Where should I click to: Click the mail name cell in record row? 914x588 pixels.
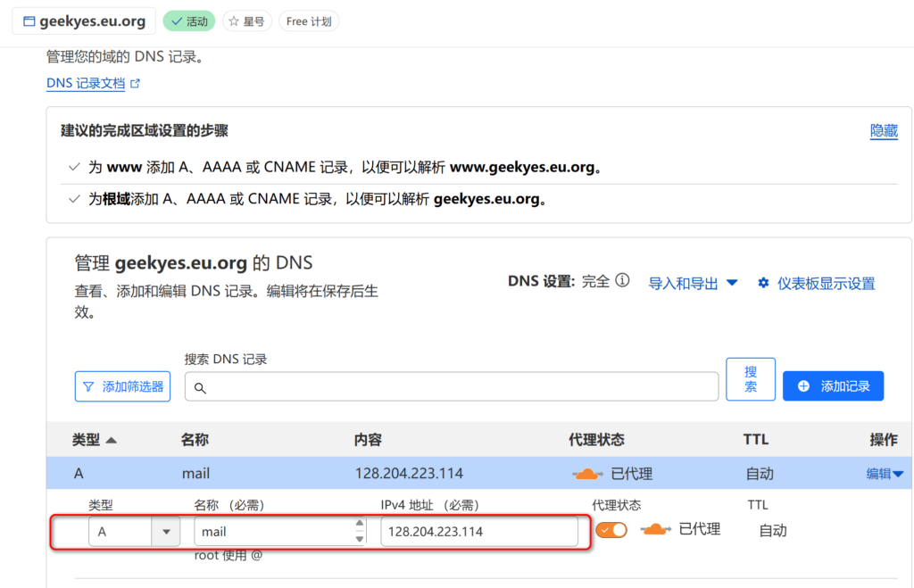pyautogui.click(x=195, y=474)
